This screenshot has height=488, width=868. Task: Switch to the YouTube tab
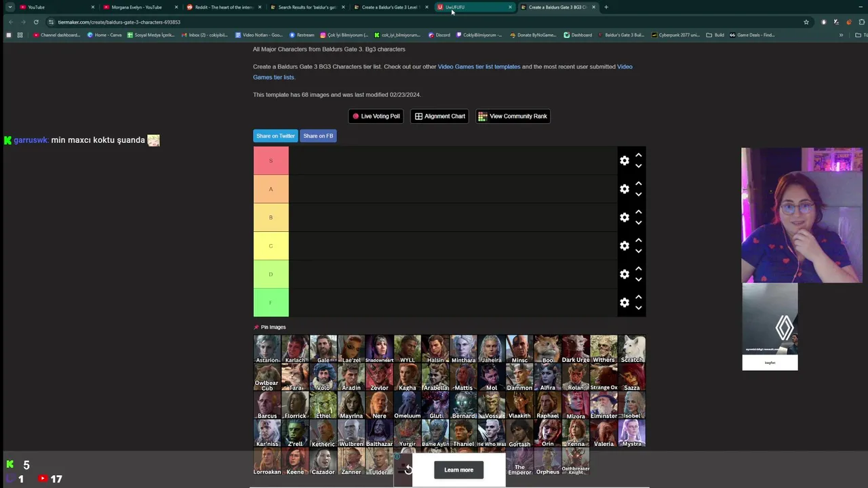coord(57,7)
